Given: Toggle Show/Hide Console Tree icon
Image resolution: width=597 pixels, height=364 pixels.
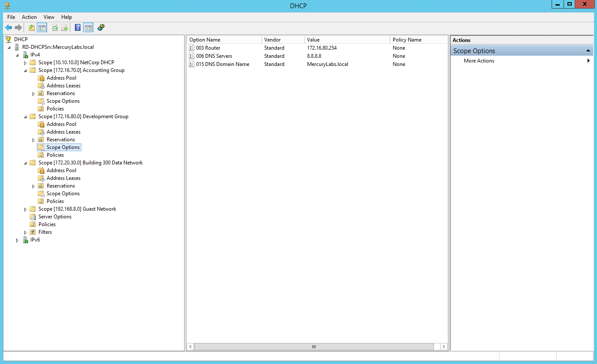Looking at the screenshot, I should (42, 28).
